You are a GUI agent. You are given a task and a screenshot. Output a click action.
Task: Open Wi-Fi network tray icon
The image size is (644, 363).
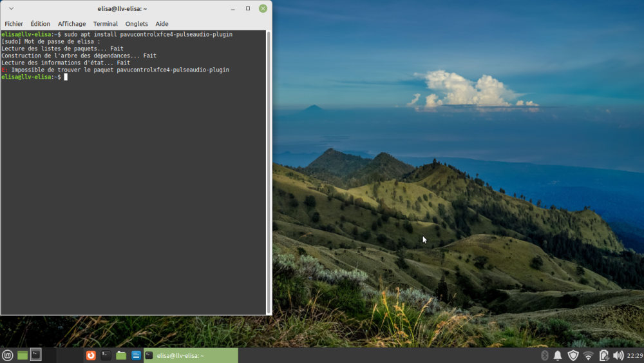coord(588,355)
